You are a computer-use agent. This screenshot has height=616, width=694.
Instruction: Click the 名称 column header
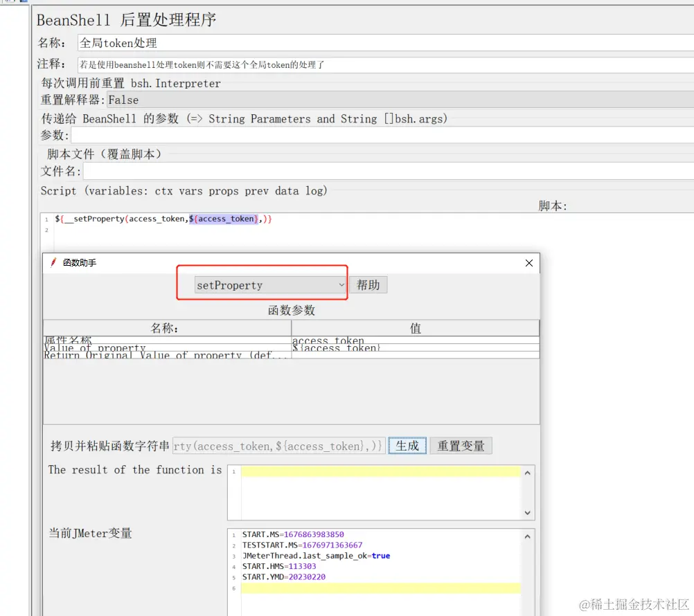(167, 328)
